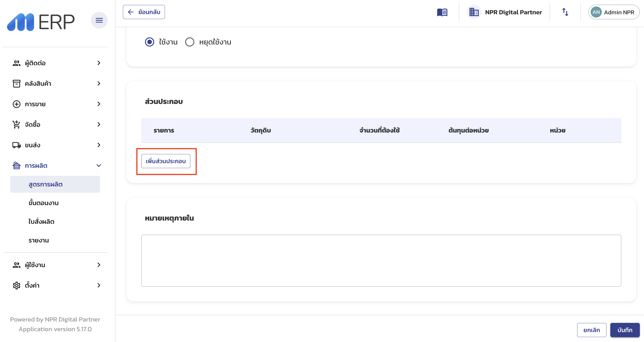Expand the การขาย menu chevron
This screenshot has height=342, width=644.
click(x=99, y=104)
